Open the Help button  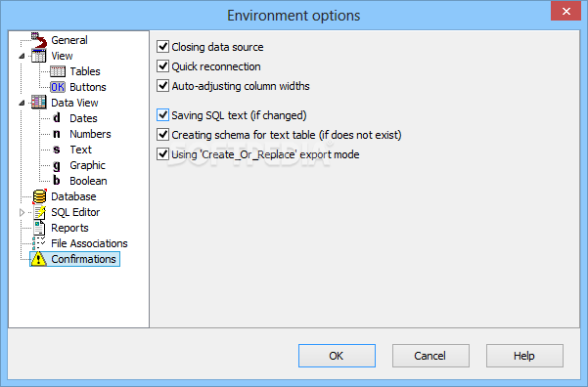coord(524,356)
